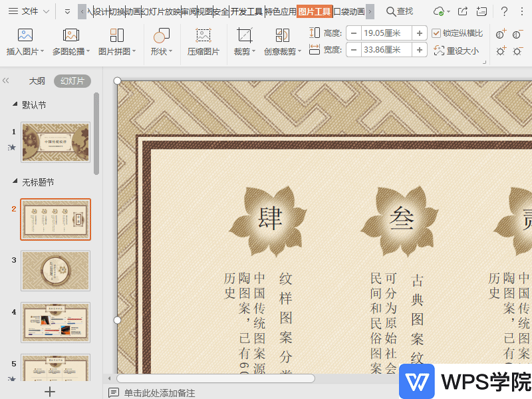Switch to the 设计 tab
Viewport: 532px width, 399px height.
[101, 12]
